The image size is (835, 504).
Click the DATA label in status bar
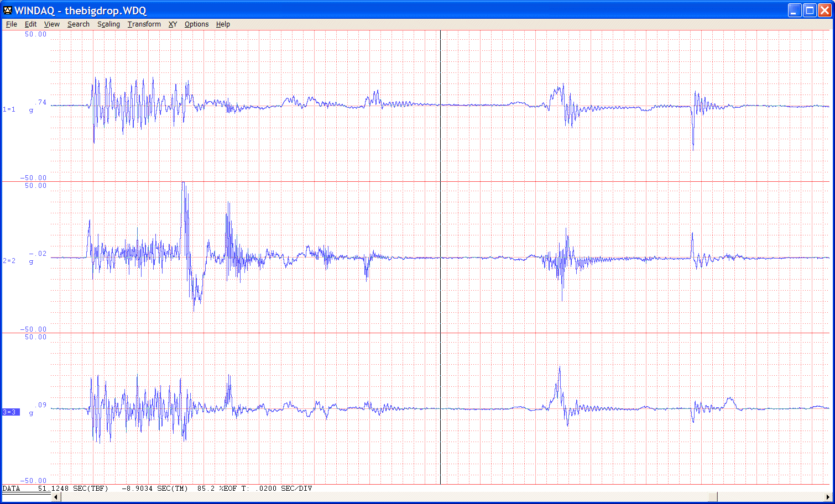(12, 489)
